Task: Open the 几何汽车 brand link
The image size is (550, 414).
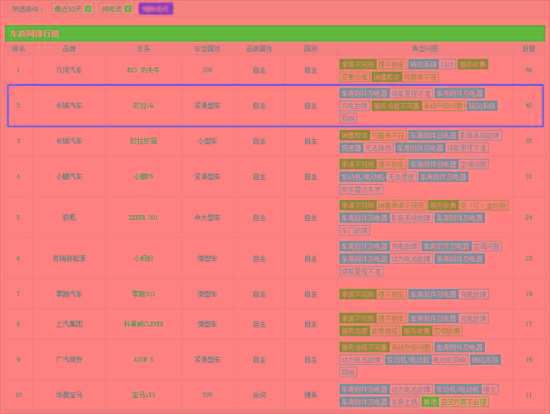Action: click(x=69, y=70)
